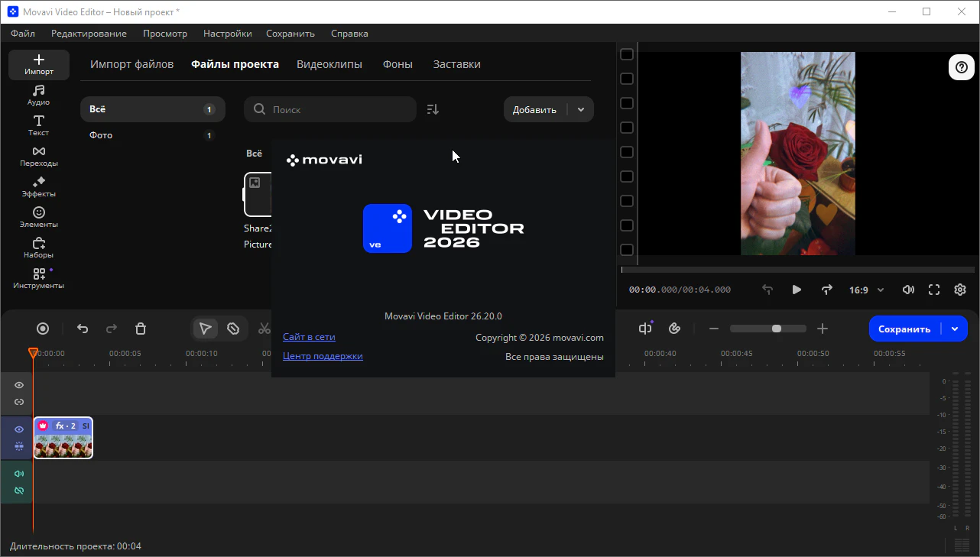The width and height of the screenshot is (980, 557).
Task: Toggle the link icon on the overlay track
Action: (x=19, y=402)
